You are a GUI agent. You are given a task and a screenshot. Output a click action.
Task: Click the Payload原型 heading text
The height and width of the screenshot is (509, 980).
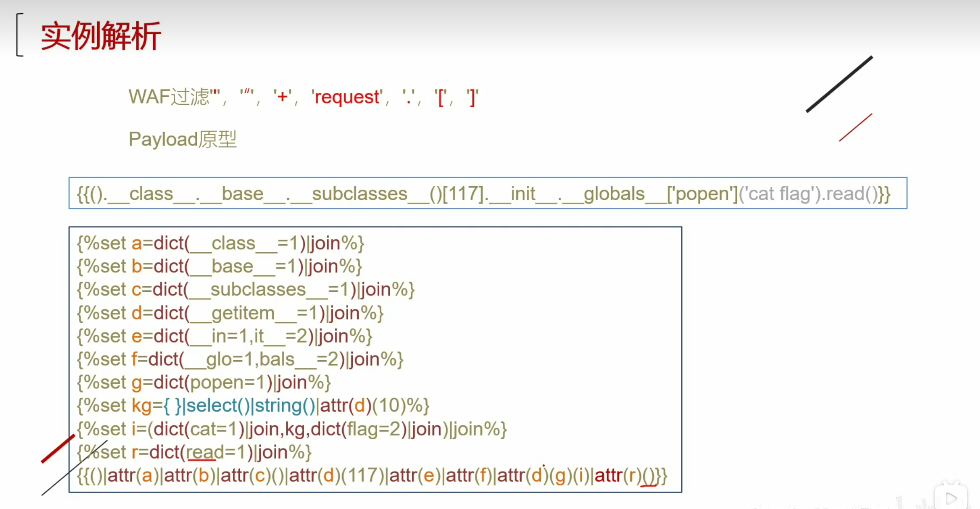pyautogui.click(x=182, y=139)
